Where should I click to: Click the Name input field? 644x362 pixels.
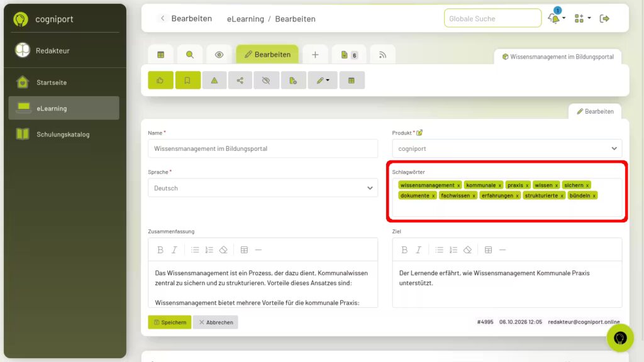click(263, 148)
